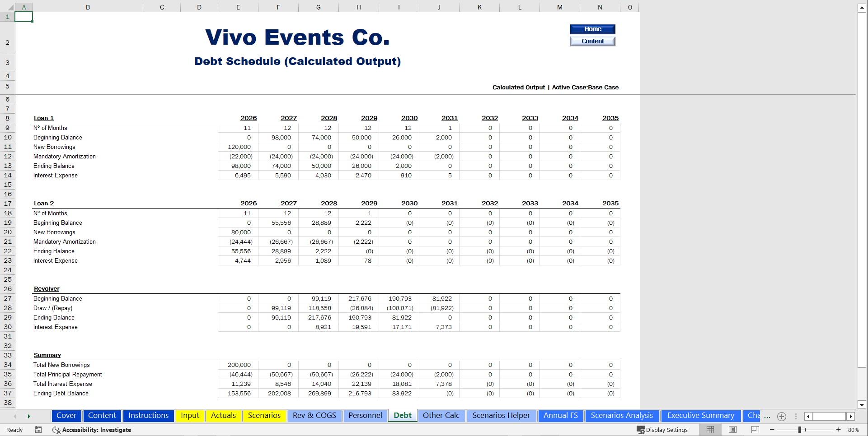The width and height of the screenshot is (868, 436).
Task: Reveal hidden sheet tabs via ellipsis
Action: click(x=767, y=417)
